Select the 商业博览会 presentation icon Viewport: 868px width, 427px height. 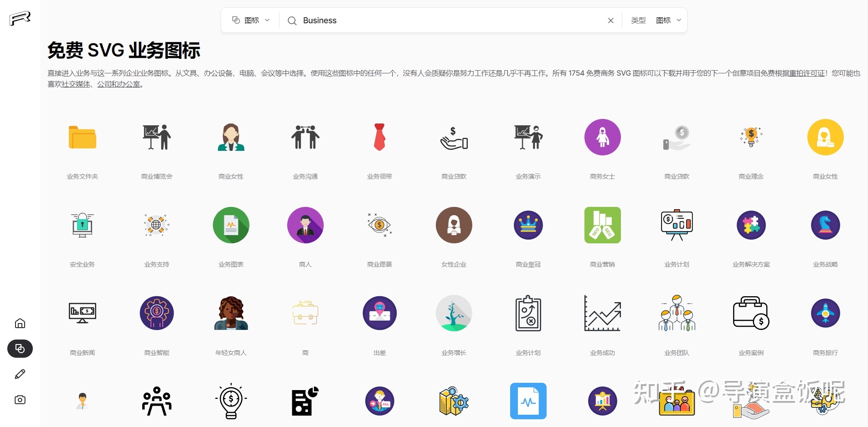pos(157,137)
